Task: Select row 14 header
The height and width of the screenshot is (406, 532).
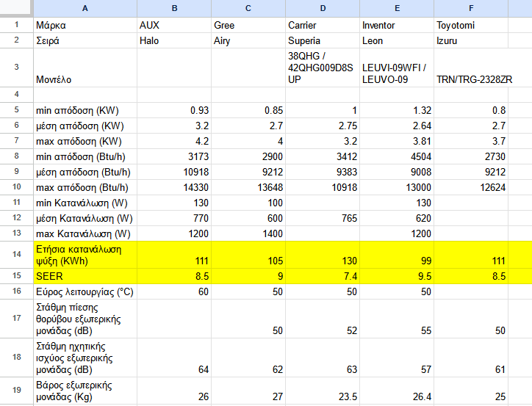Action: pyautogui.click(x=17, y=255)
